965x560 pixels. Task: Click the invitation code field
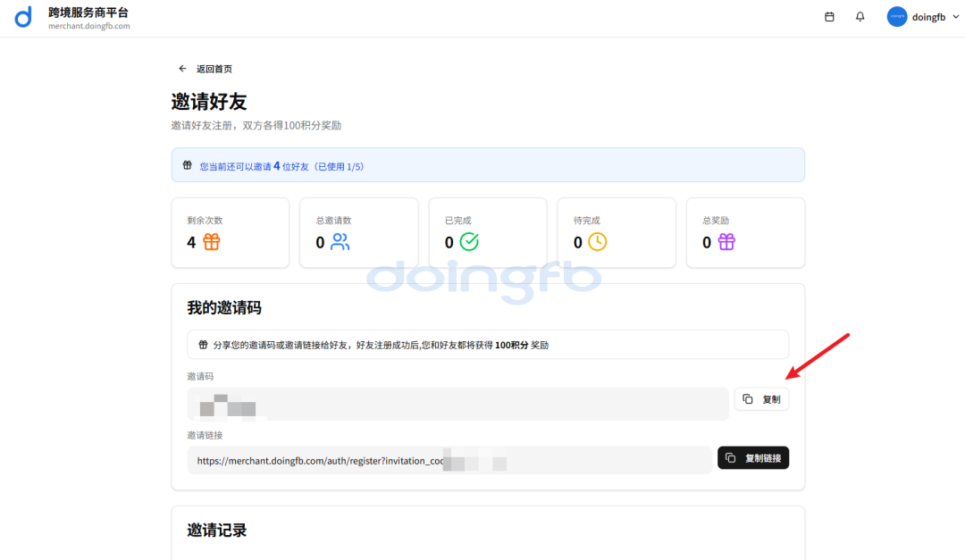coord(457,404)
